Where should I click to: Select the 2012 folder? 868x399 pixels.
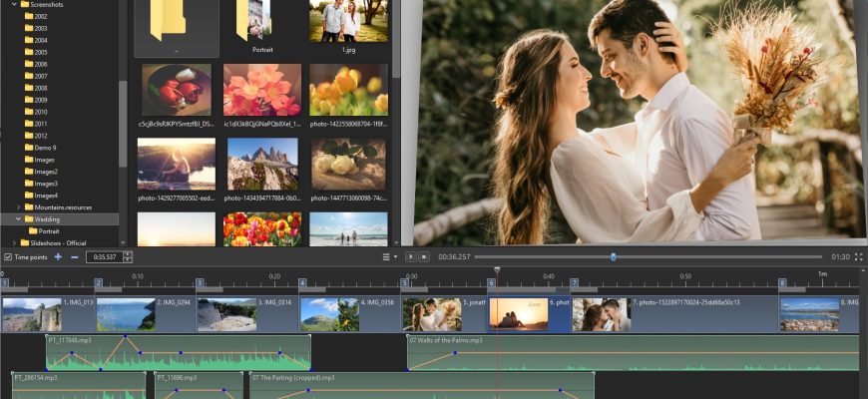pos(36,136)
